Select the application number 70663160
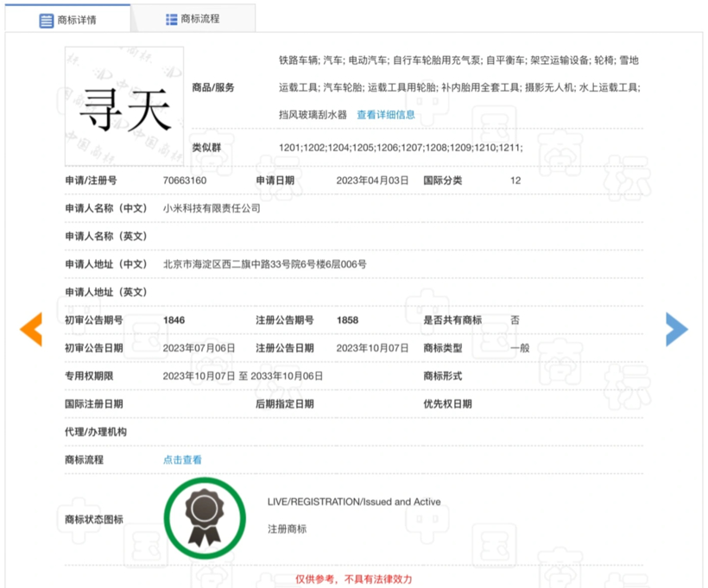708x588 pixels. [x=185, y=180]
